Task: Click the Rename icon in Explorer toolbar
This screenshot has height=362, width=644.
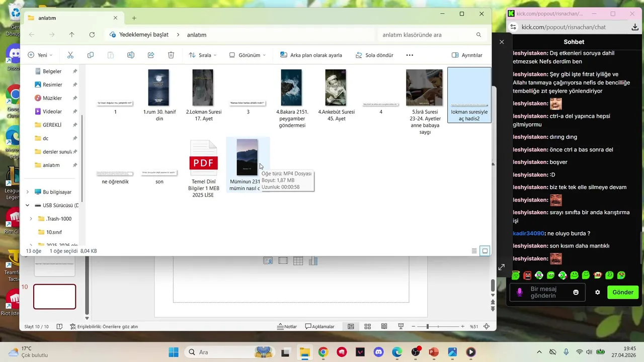Action: pos(131,55)
